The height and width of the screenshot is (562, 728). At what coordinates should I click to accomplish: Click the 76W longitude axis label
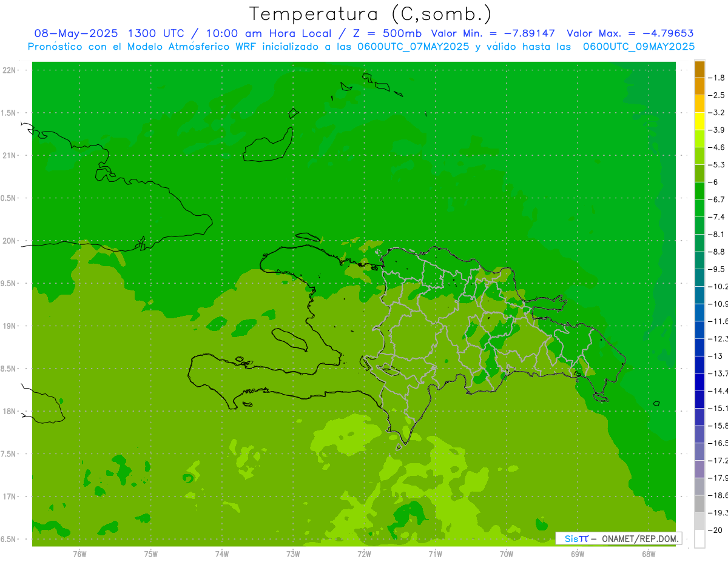pos(79,554)
